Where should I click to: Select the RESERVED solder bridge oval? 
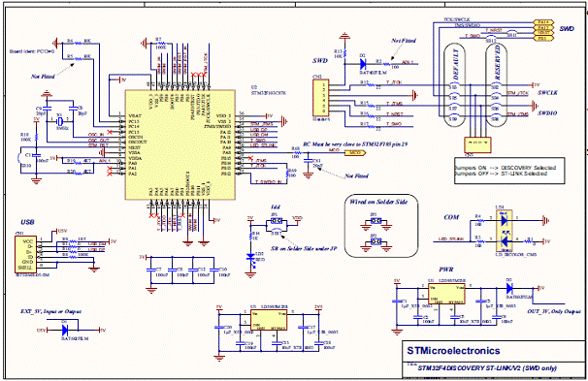tap(496, 85)
